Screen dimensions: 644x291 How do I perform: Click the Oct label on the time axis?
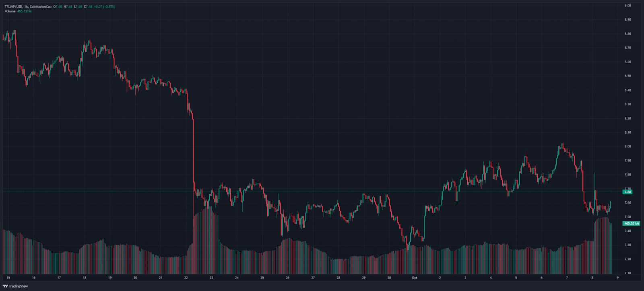pyautogui.click(x=415, y=278)
